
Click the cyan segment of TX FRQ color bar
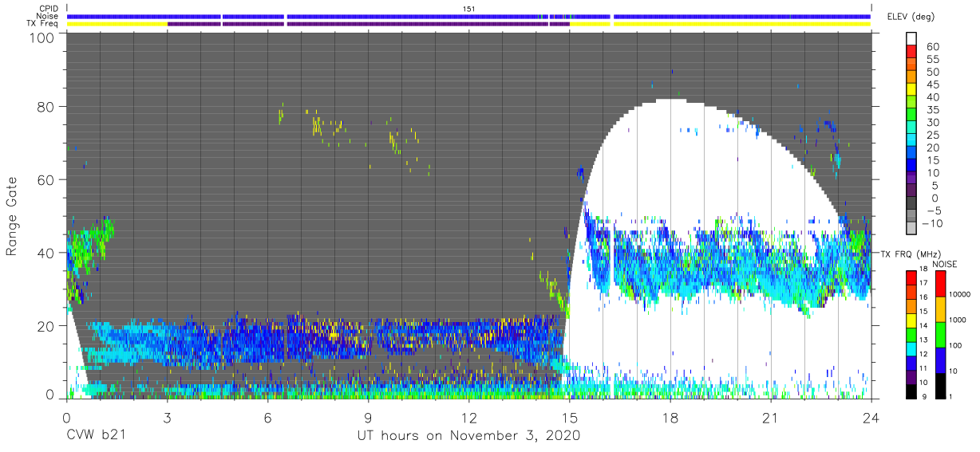coord(911,349)
